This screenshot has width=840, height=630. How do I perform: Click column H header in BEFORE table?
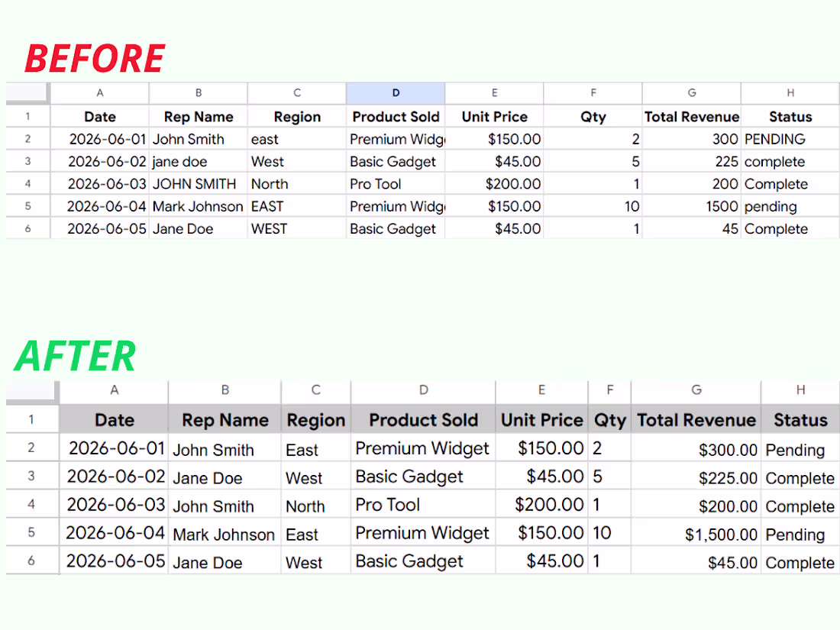click(x=790, y=93)
